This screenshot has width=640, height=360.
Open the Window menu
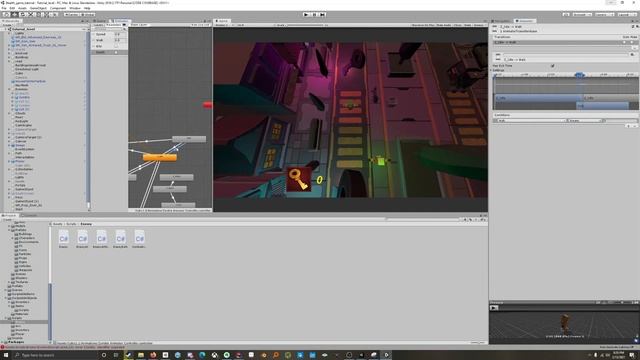pos(75,8)
